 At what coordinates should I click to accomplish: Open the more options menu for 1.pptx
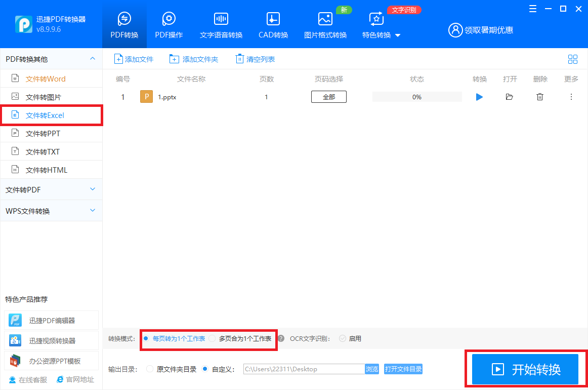pos(571,97)
